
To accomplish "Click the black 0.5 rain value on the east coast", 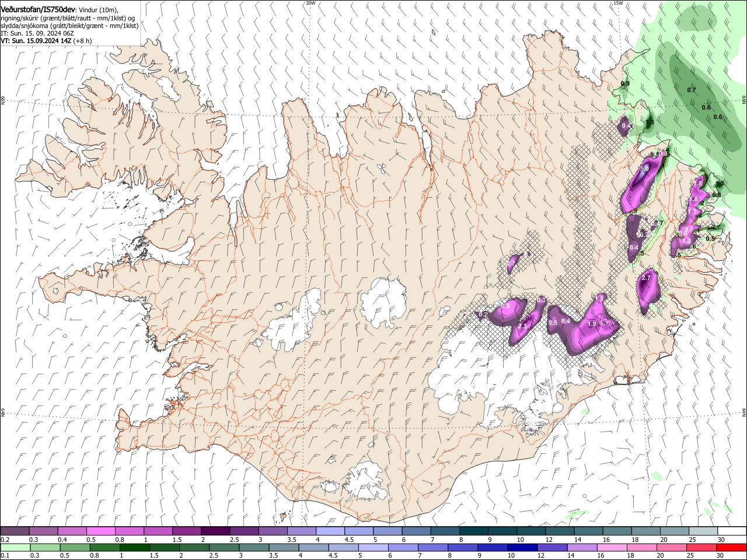I will click(710, 238).
